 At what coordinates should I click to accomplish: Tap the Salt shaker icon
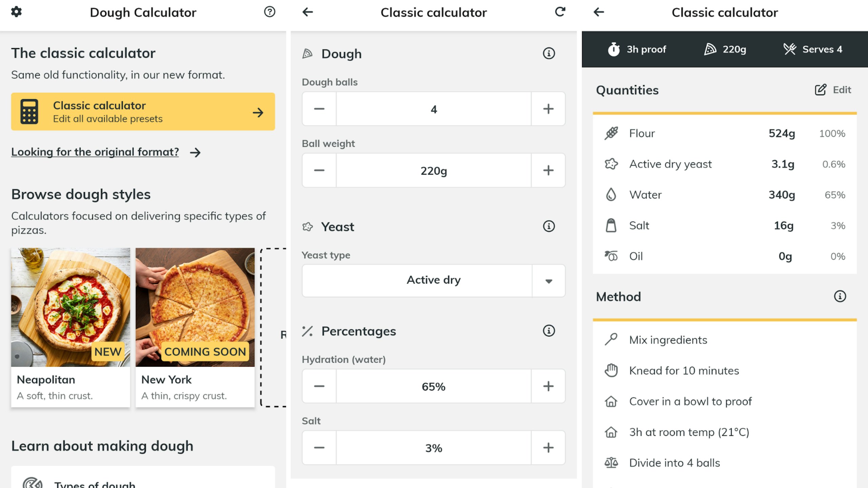[x=611, y=225]
